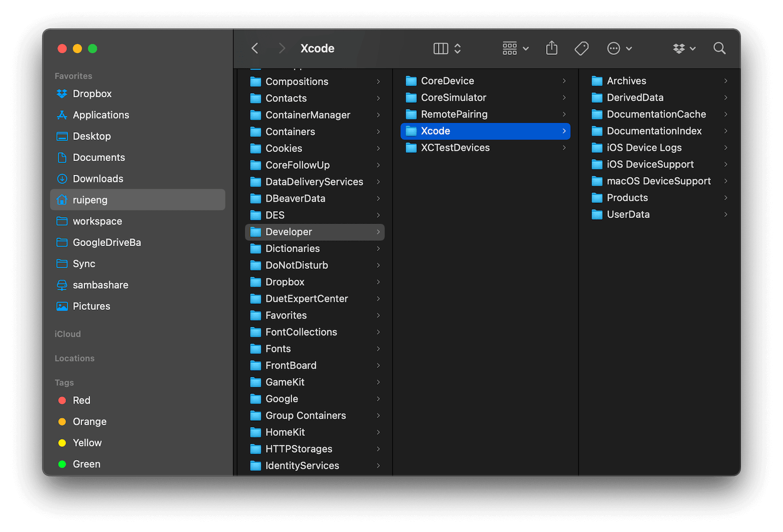Select the Cookies folder
This screenshot has height=532, width=783.
pos(315,148)
